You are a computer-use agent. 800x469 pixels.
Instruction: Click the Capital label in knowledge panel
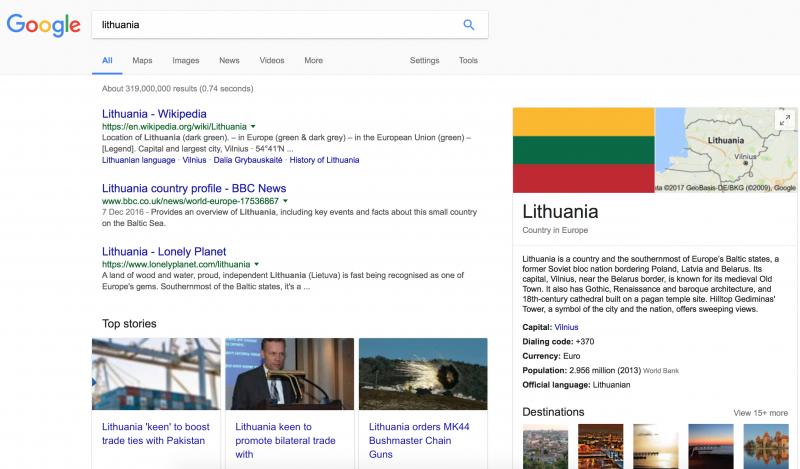[x=537, y=327]
